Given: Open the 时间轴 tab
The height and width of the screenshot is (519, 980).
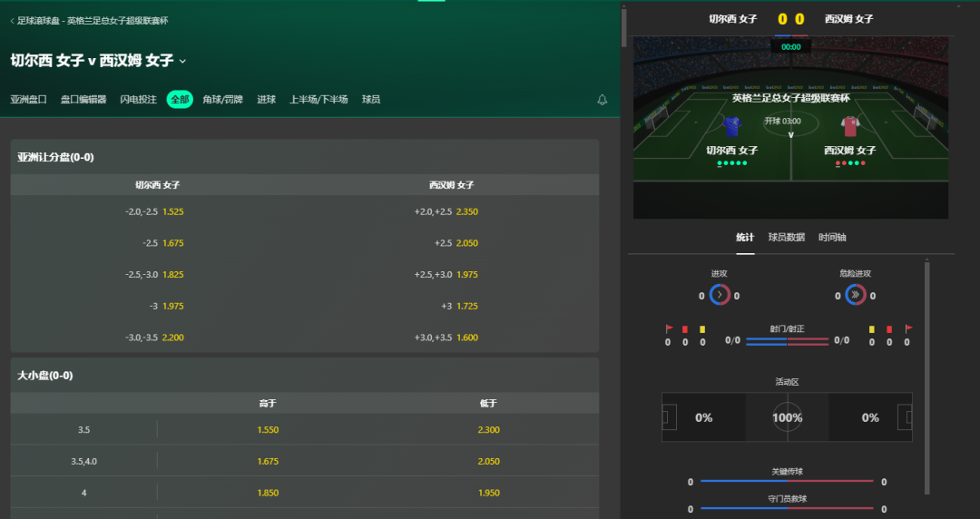Looking at the screenshot, I should tap(832, 238).
